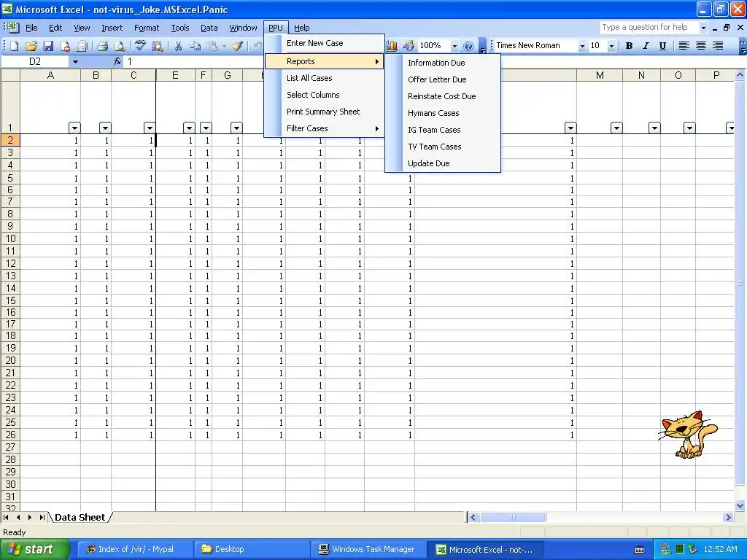Screen dimensions: 747x560
Task: Choose Enter New Case from PPU menu
Action: tap(325, 43)
